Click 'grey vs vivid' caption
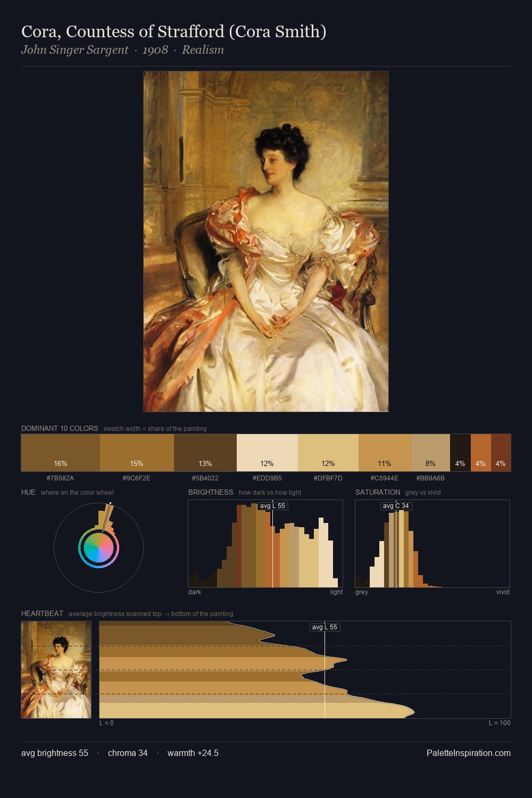The width and height of the screenshot is (532, 798). [423, 493]
